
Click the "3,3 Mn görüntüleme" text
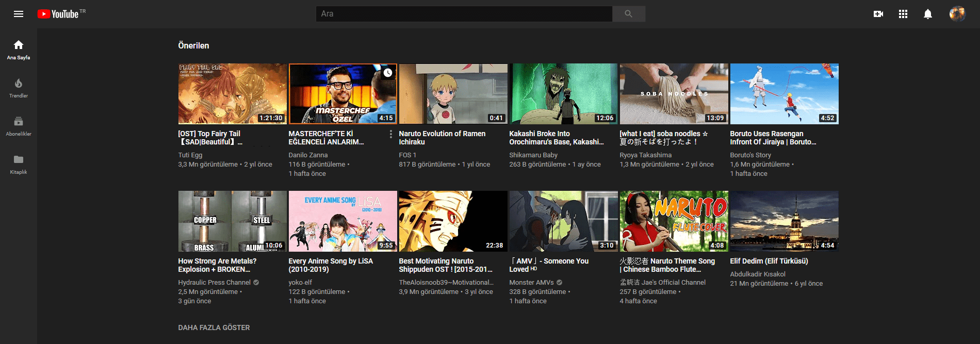(x=208, y=165)
